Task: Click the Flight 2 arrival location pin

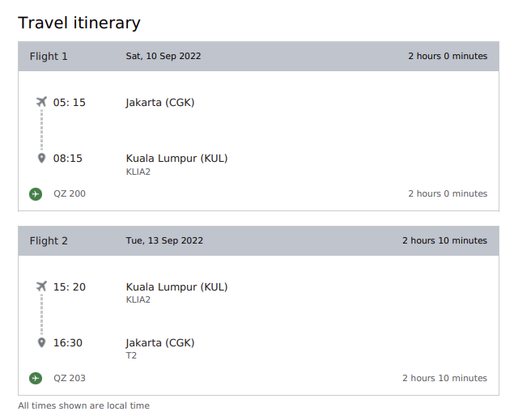Action: click(x=41, y=343)
